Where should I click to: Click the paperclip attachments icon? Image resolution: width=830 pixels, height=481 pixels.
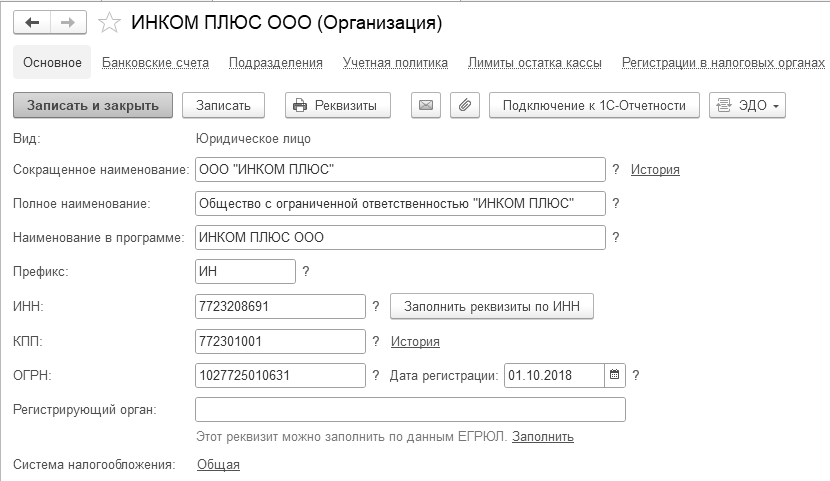point(464,105)
